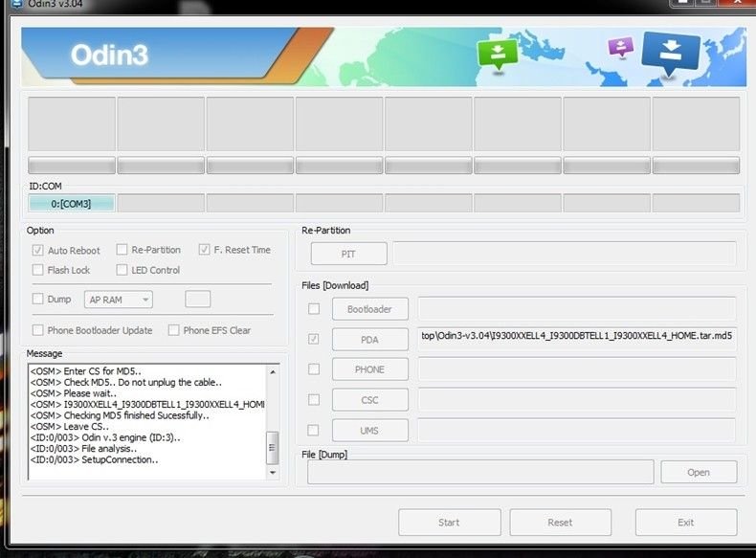This screenshot has width=756, height=558.
Task: Enable Phone EFS Clear checkbox
Action: [173, 330]
